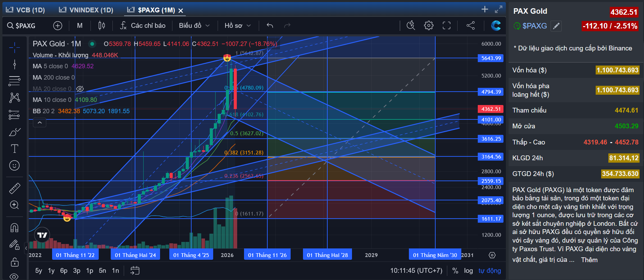The width and height of the screenshot is (644, 280).
Task: Click the compare or add symbol plus icon
Action: click(x=58, y=25)
